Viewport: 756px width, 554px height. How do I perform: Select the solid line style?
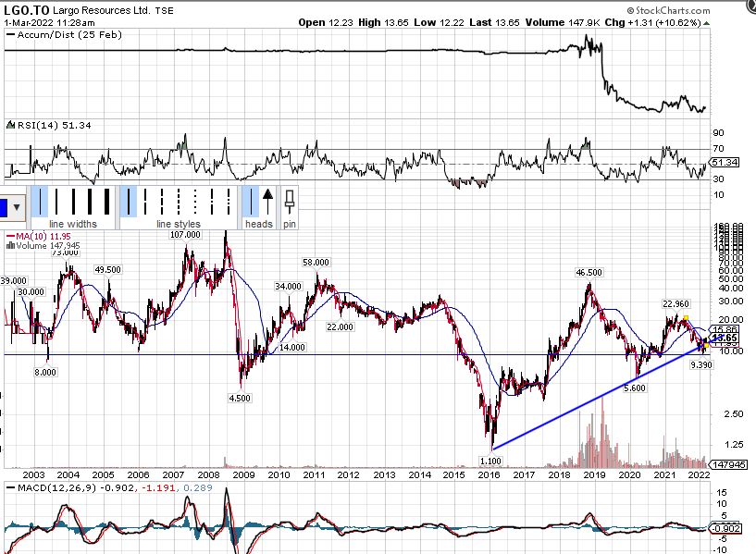129,202
